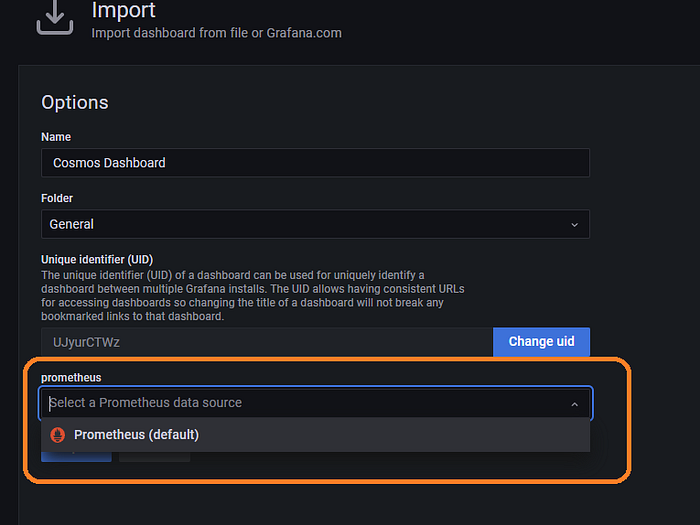Click the UID field showing UJyurCTWz

pyautogui.click(x=267, y=342)
